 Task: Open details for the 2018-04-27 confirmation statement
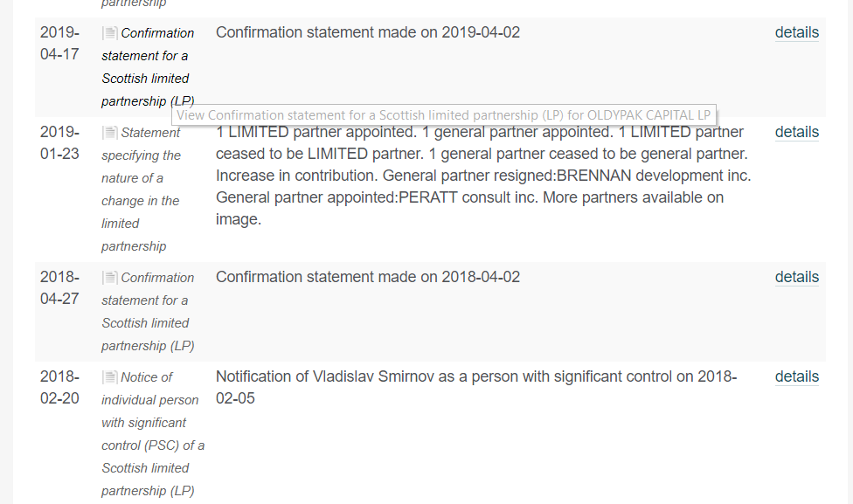796,277
